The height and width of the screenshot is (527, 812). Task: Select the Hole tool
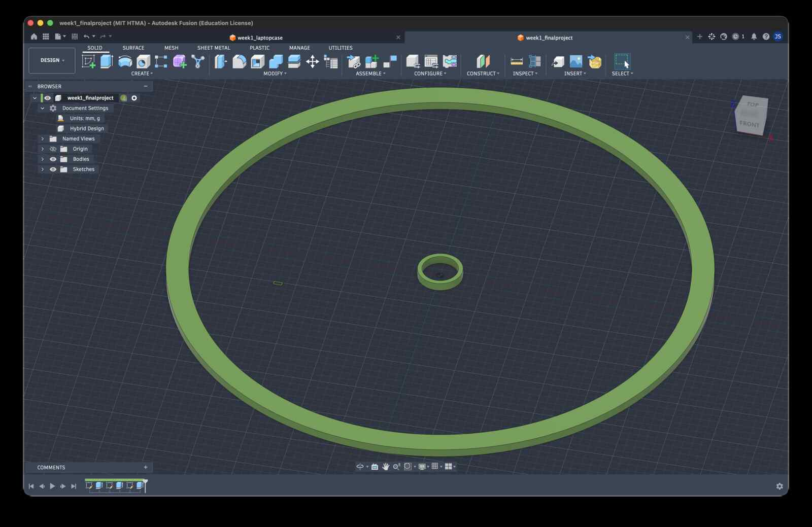coord(143,61)
